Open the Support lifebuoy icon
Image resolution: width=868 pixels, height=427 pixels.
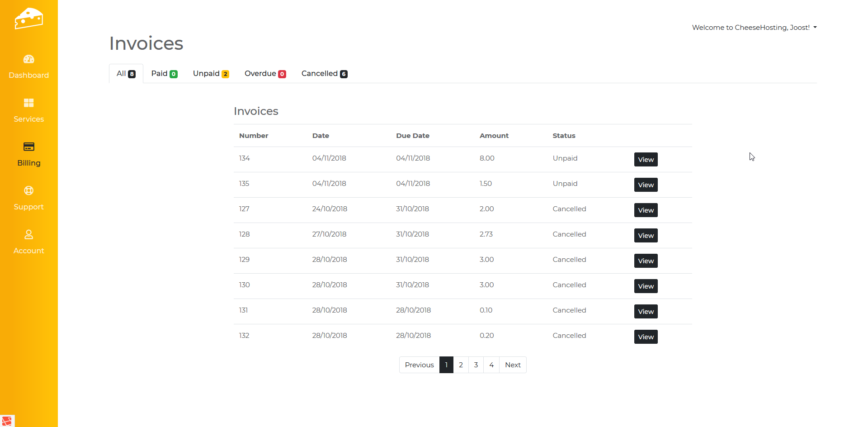(28, 191)
